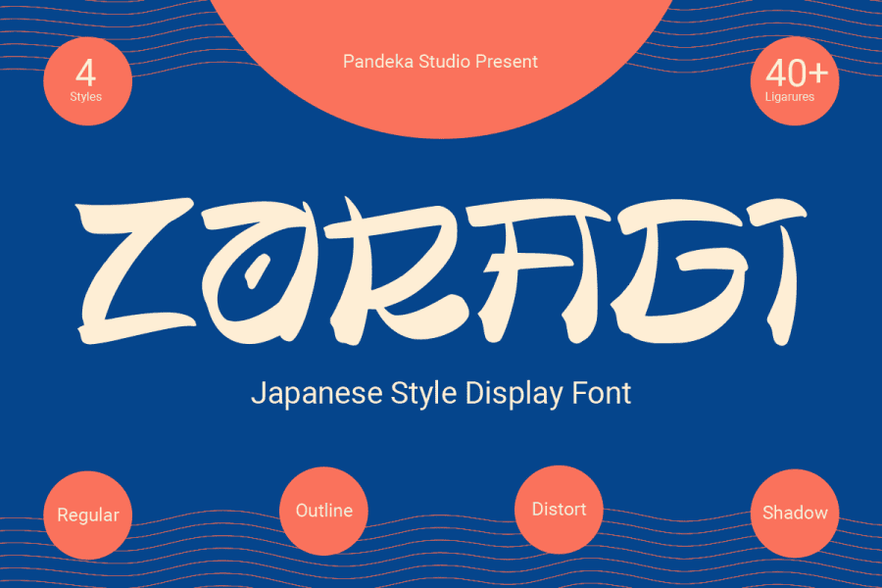Select the Pandeka Studio Present header
This screenshot has height=588, width=882.
coord(439,62)
